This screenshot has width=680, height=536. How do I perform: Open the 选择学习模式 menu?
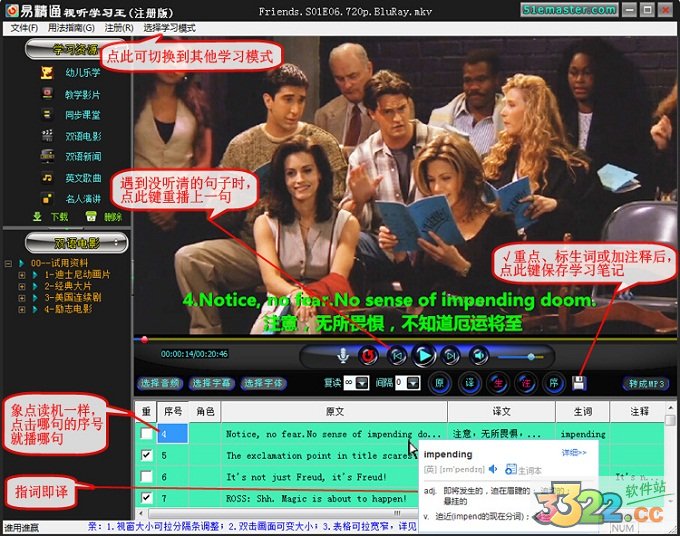(170, 28)
